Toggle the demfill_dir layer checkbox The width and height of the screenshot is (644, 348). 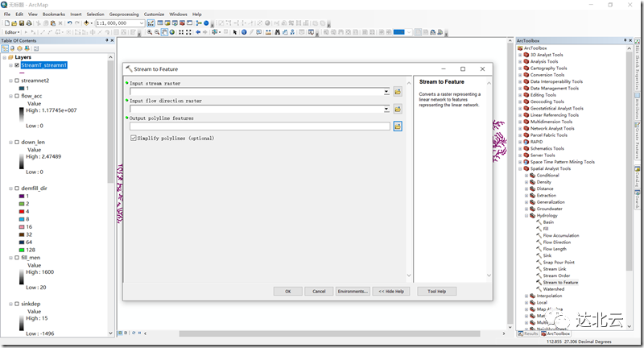(17, 188)
